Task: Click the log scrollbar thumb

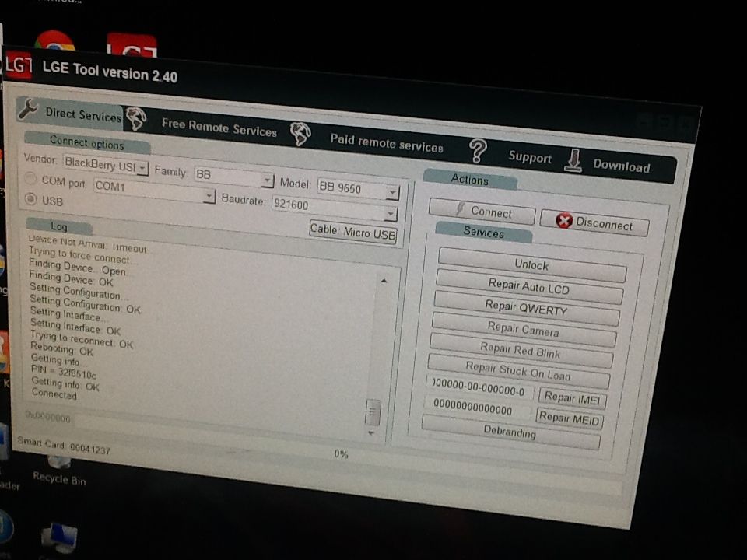Action: 373,411
